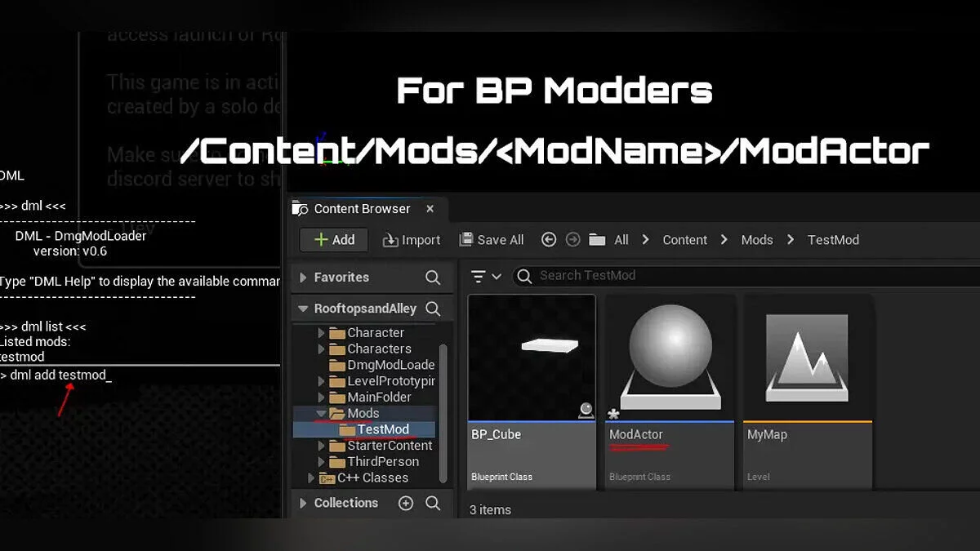Collapse the Mods folder tree arrow
980x551 pixels.
(321, 414)
